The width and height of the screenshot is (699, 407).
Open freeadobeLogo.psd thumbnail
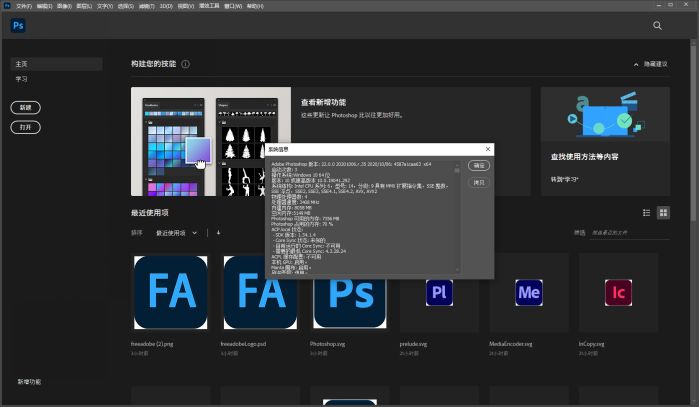(260, 292)
